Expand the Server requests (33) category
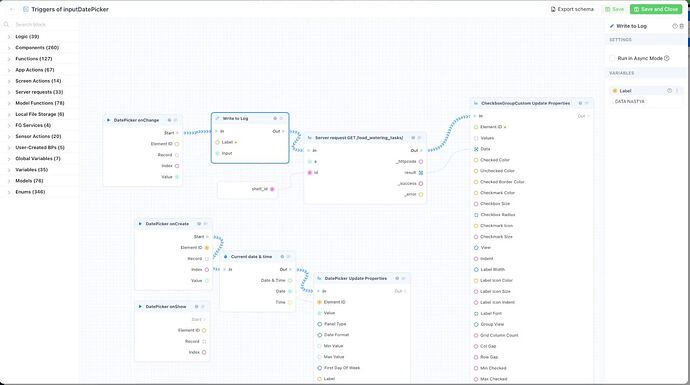Image resolution: width=690 pixels, height=385 pixels. coord(39,92)
